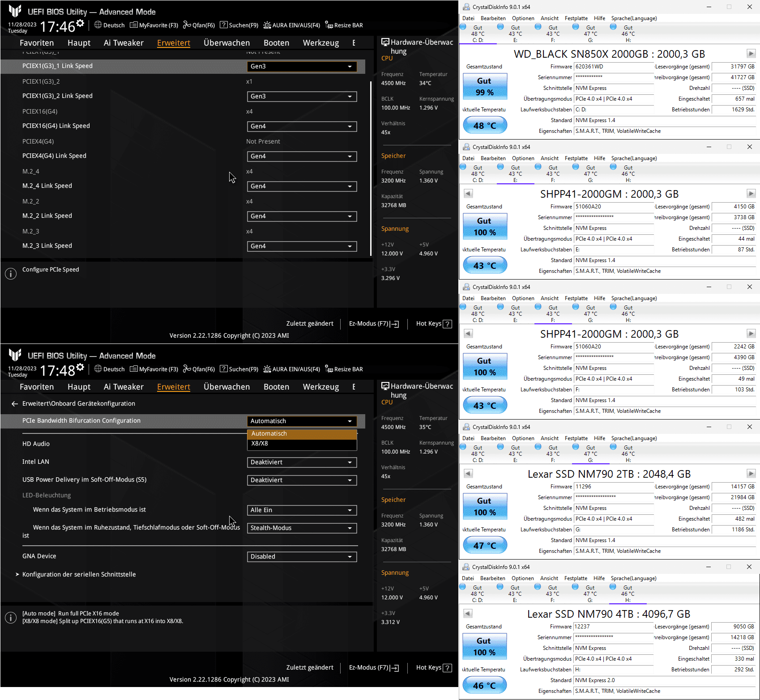Click the firmware field showing 620361WD
The image size is (760, 700).
(613, 67)
